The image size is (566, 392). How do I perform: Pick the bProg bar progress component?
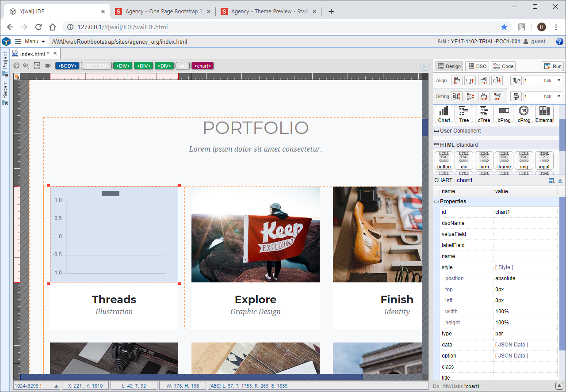click(x=504, y=114)
